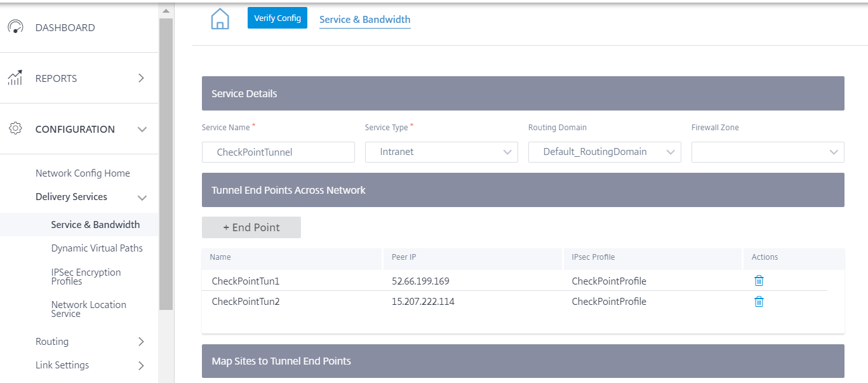Screen dimensions: 868x383
Task: Collapse the Delivery Services chevron
Action: (142, 198)
